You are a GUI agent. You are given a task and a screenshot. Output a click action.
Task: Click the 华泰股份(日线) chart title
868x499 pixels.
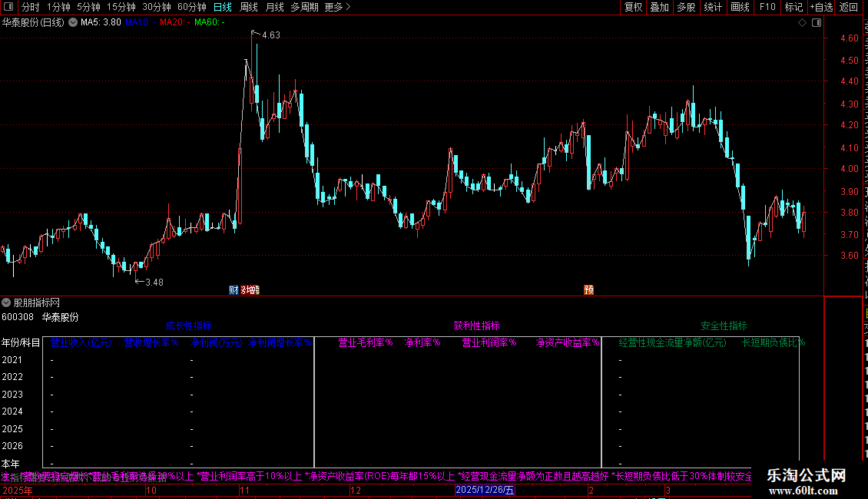(33, 23)
